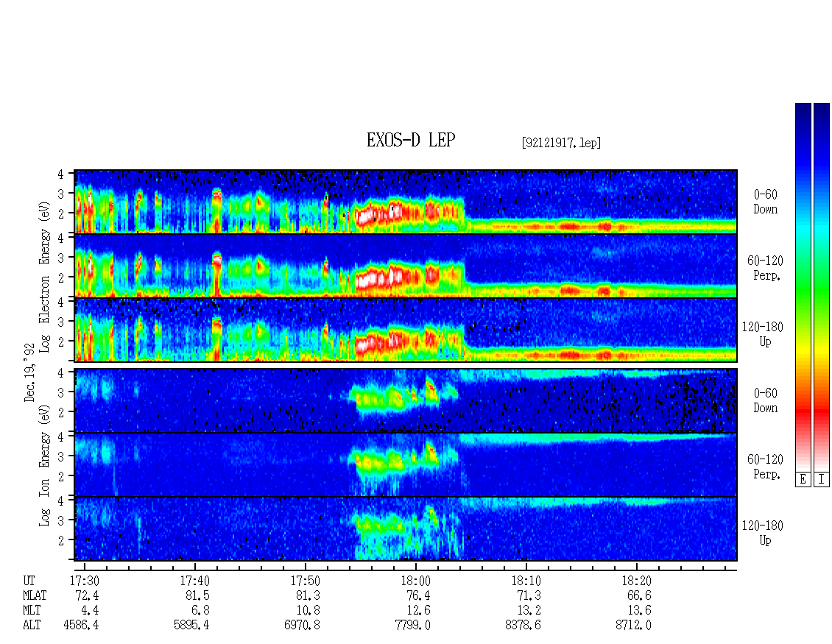The width and height of the screenshot is (832, 644).
Task: Click the ion 120-180 Up spectrogram panel
Action: pyautogui.click(x=406, y=529)
